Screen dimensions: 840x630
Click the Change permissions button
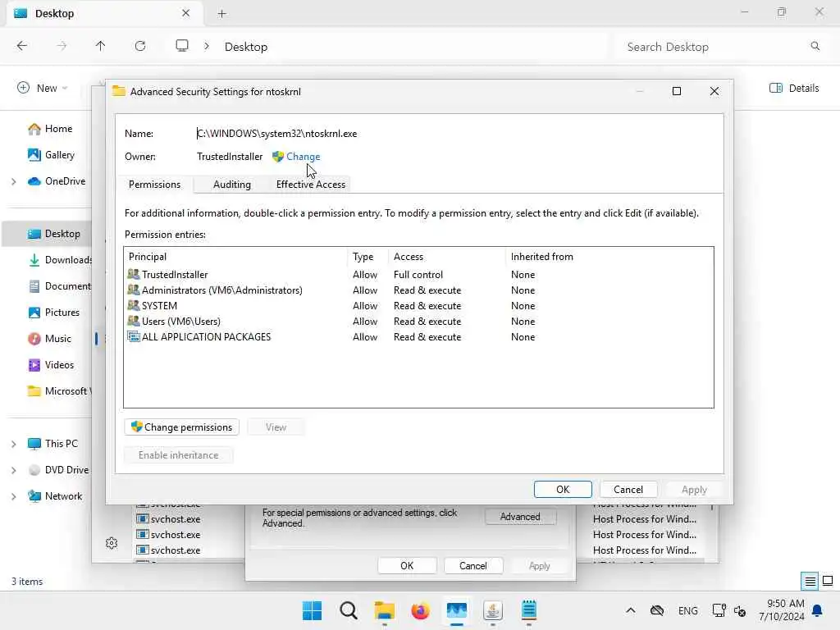pos(181,427)
